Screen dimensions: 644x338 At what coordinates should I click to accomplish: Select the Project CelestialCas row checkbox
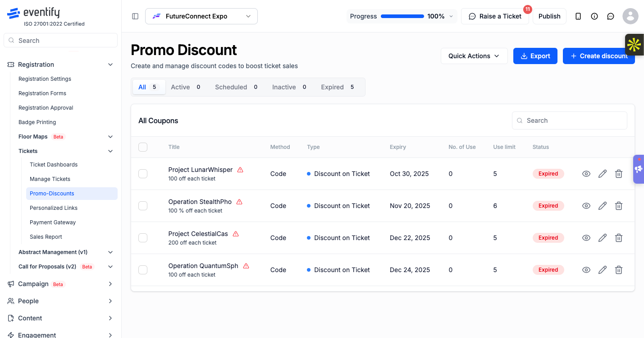coord(143,238)
